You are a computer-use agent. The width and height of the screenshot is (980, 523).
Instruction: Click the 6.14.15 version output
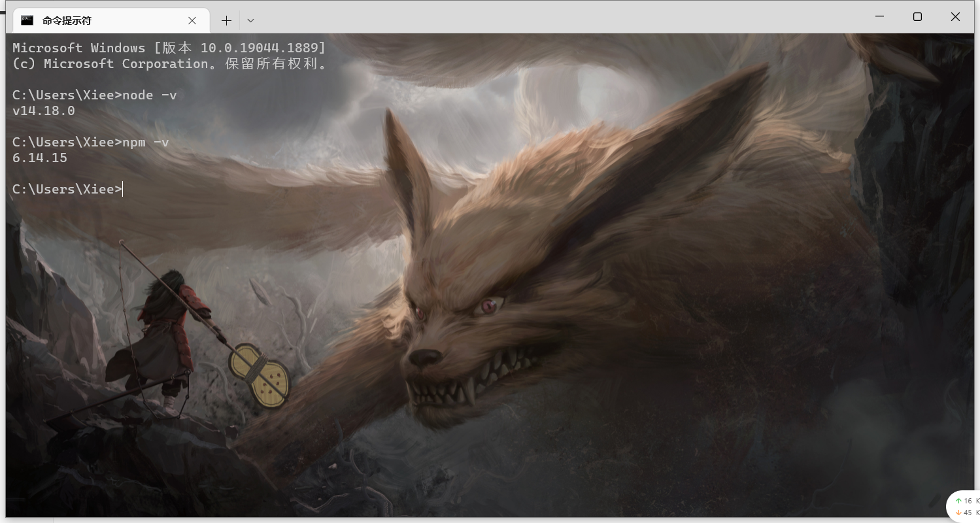pos(40,158)
